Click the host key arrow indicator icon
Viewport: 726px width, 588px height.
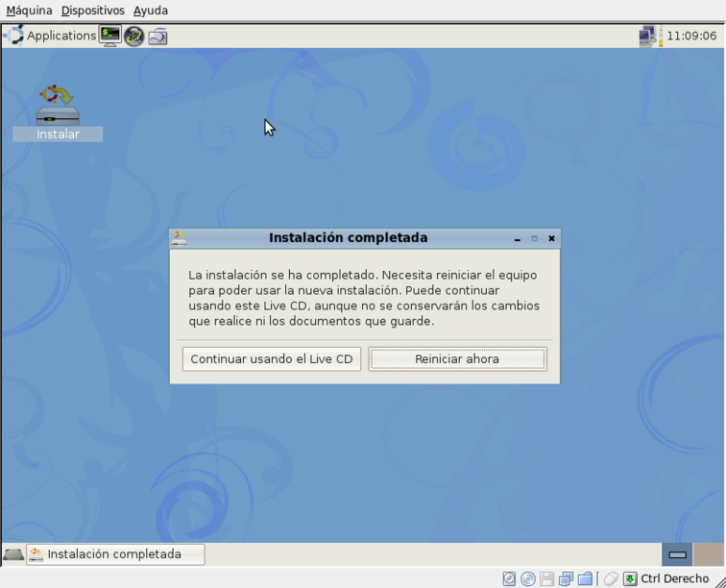coord(630,578)
